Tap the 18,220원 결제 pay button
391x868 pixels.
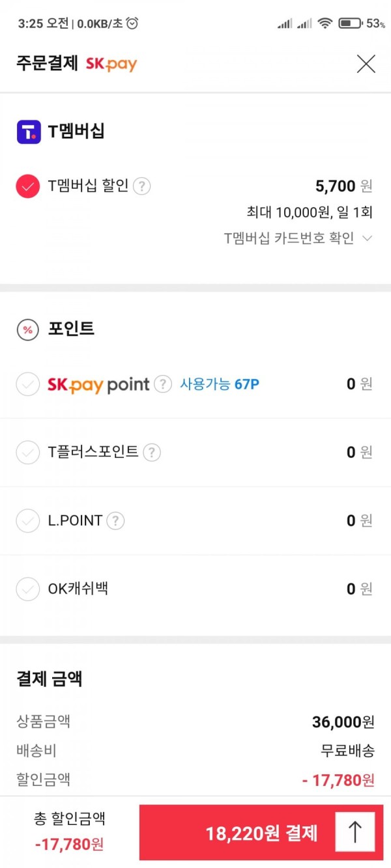261,833
